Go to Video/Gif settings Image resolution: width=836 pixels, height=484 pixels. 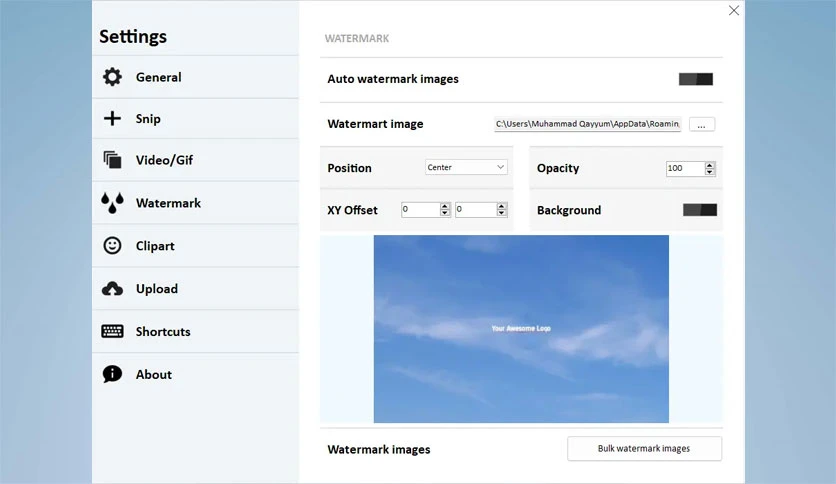pos(196,160)
